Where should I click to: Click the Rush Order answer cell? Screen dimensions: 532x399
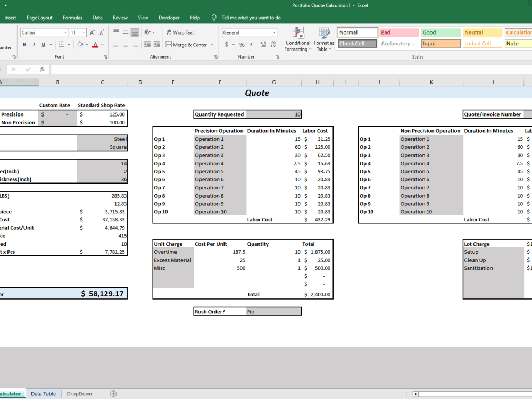274,311
